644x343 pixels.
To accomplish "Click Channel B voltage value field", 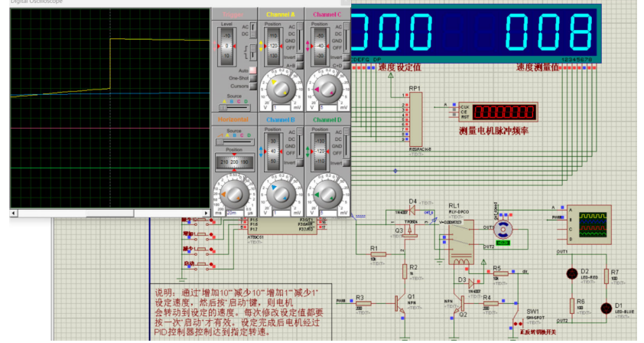I will point(281,213).
